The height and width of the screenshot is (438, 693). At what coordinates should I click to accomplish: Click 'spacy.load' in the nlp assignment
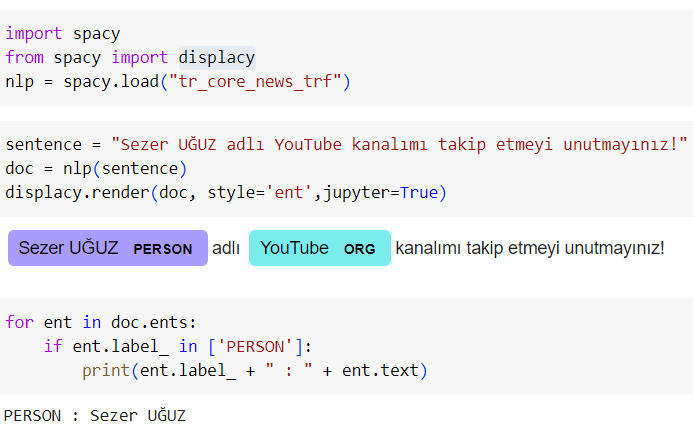(111, 82)
